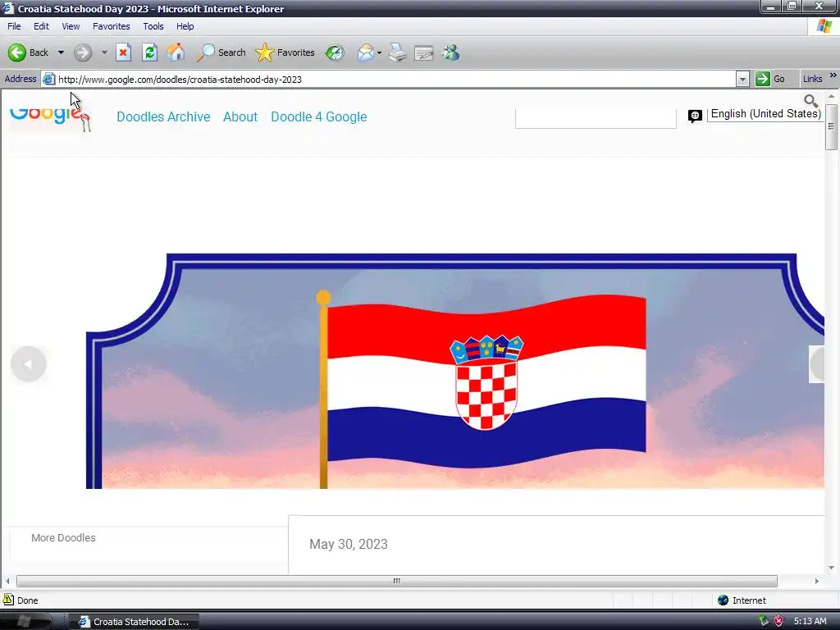Screen dimensions: 840x630
Task: Click the vertical scrollbar down arrow
Action: tap(831, 568)
